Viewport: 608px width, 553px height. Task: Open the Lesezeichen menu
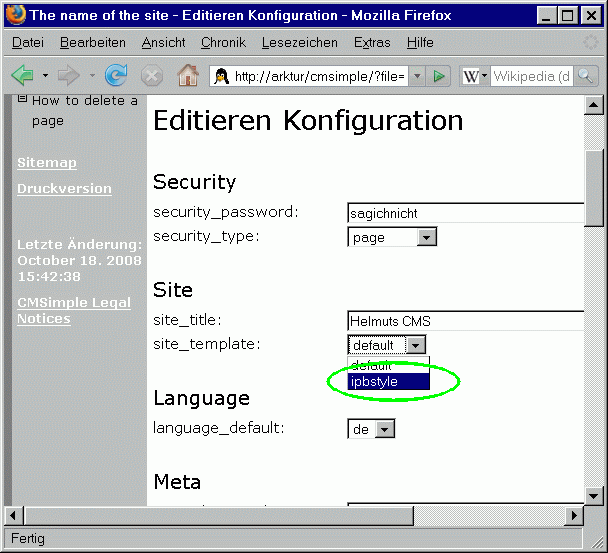[x=301, y=43]
